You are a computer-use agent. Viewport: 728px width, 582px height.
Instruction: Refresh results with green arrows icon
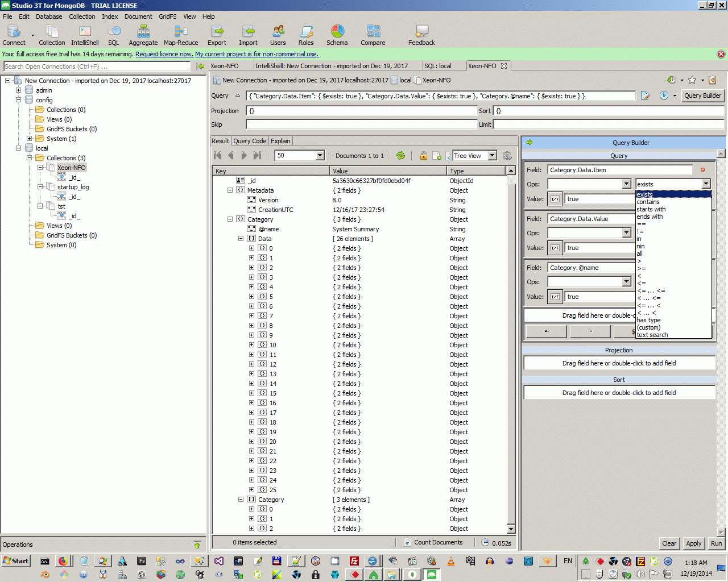click(x=401, y=156)
